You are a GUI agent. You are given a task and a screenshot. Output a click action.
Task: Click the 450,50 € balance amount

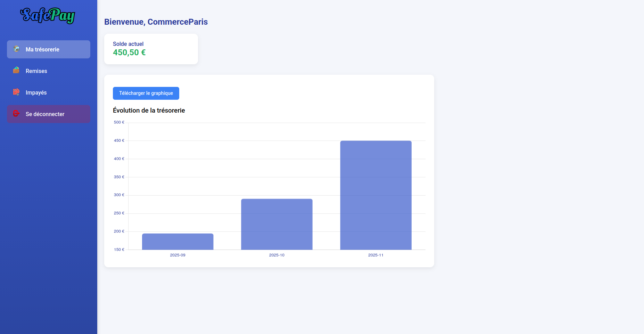pos(129,52)
